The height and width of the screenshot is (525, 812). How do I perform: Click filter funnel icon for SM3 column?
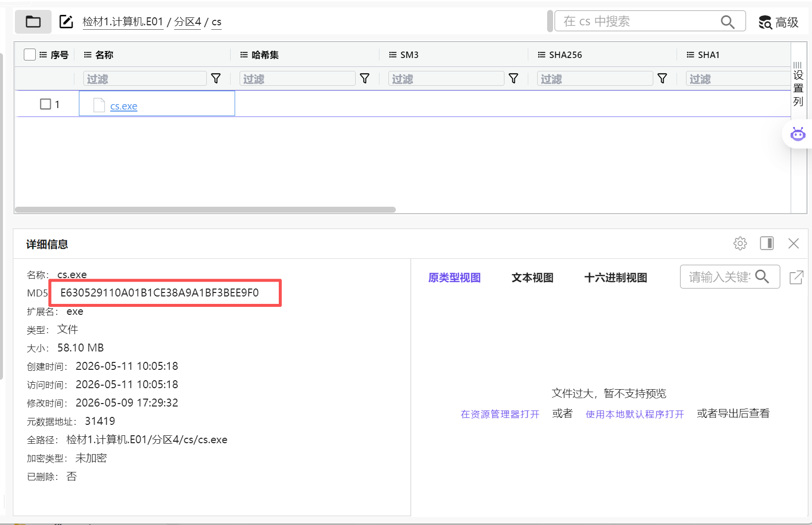(x=513, y=78)
